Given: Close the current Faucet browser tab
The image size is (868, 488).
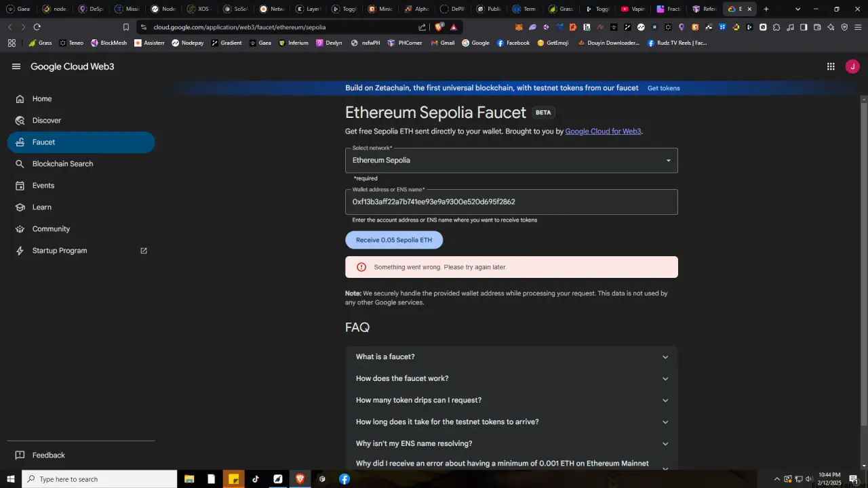Looking at the screenshot, I should pos(749,9).
